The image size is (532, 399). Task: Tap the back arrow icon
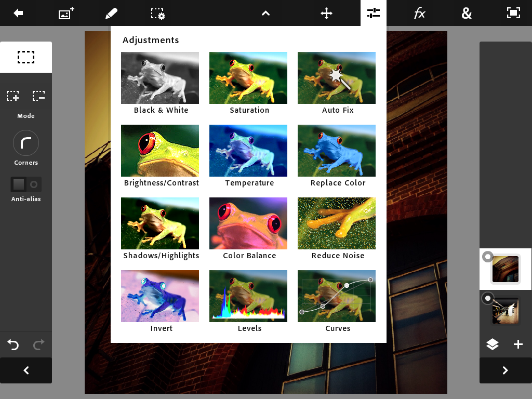click(19, 13)
